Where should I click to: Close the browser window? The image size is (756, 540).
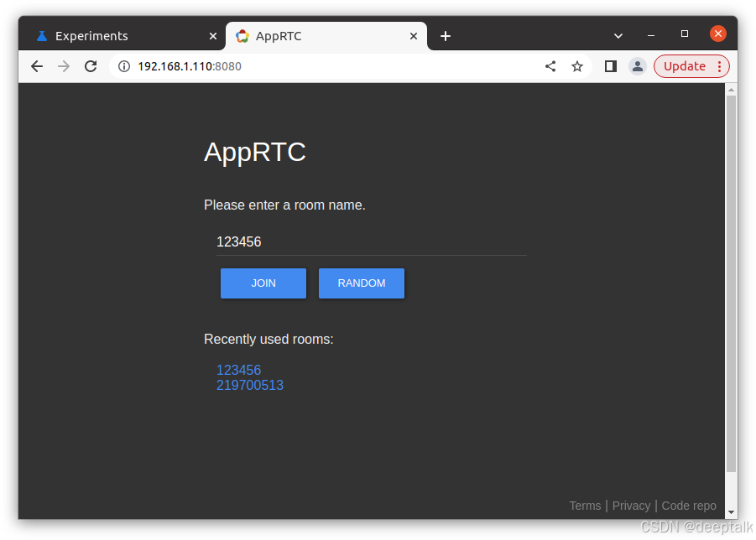click(x=718, y=34)
